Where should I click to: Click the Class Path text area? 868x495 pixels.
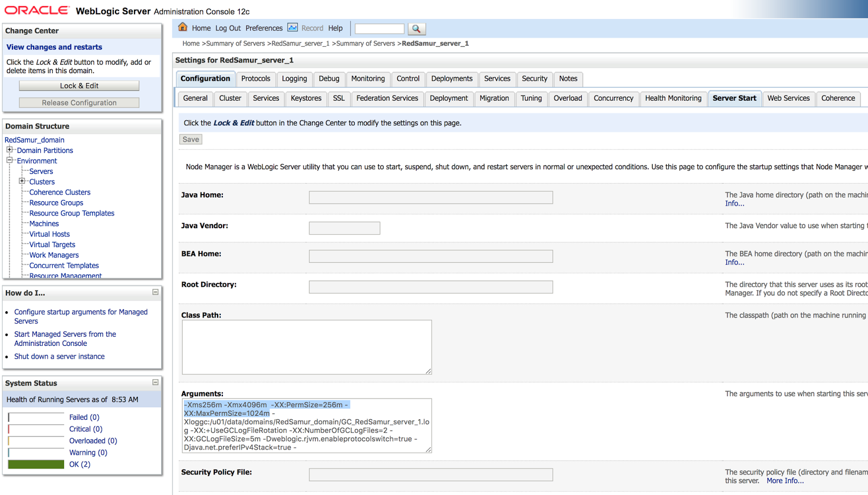tap(307, 347)
